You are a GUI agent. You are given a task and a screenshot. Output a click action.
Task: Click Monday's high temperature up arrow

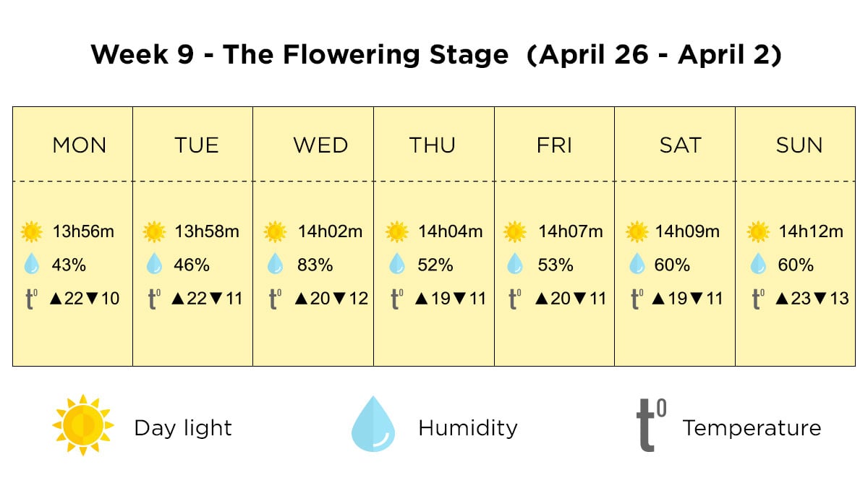55,299
